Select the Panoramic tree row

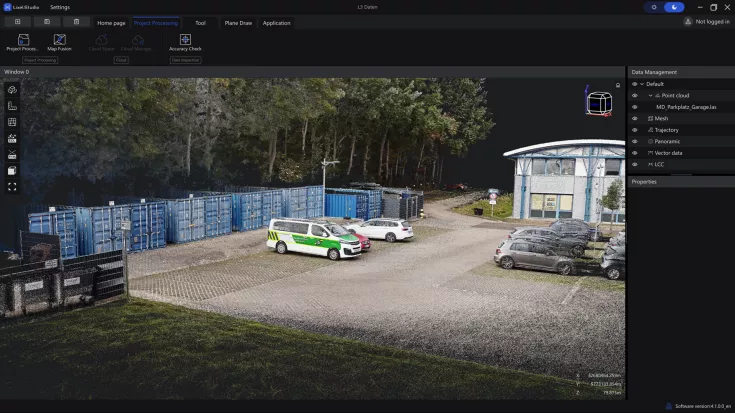tap(681, 142)
